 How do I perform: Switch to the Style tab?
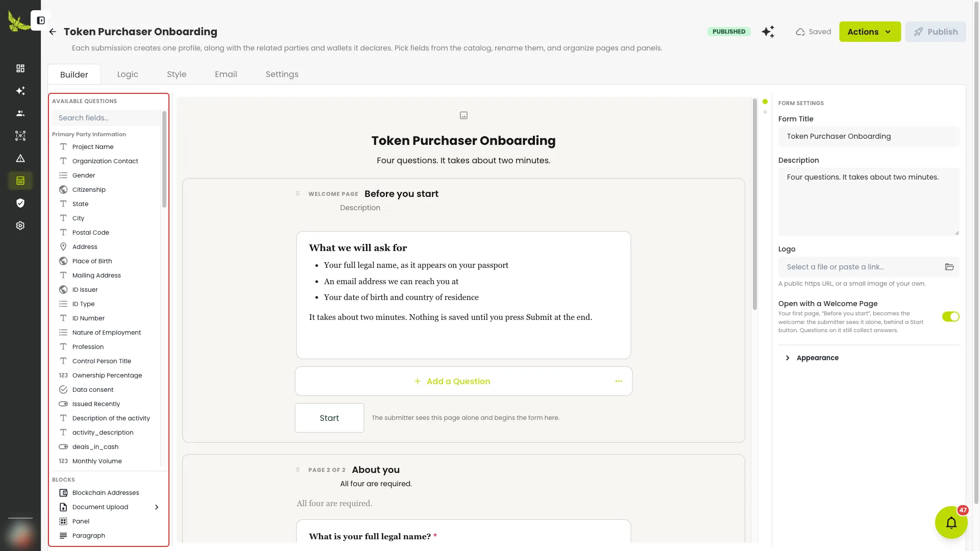pyautogui.click(x=177, y=74)
